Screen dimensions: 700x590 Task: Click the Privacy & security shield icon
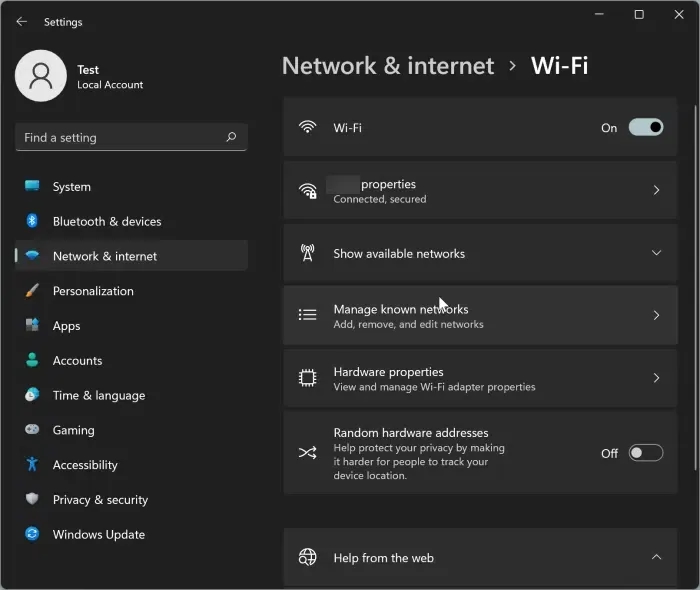coord(32,500)
